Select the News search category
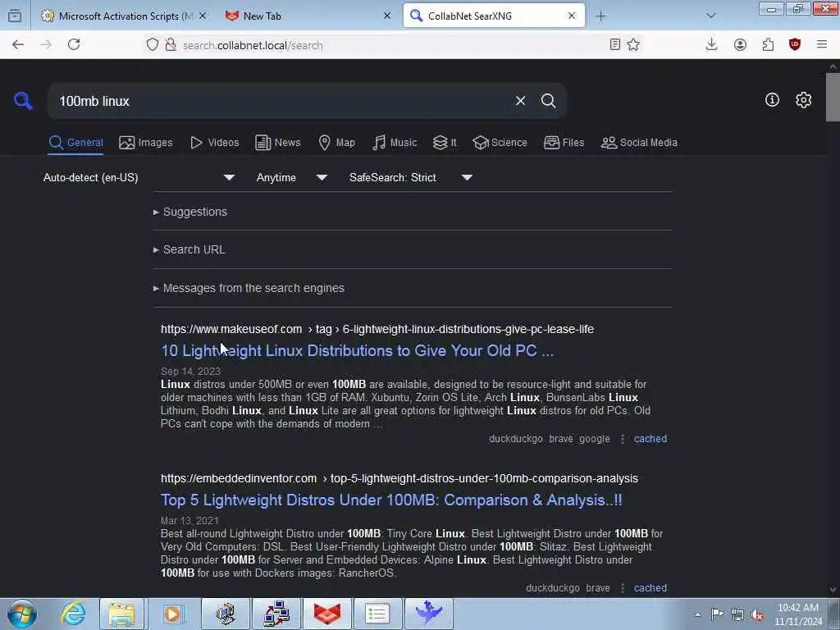 277,143
